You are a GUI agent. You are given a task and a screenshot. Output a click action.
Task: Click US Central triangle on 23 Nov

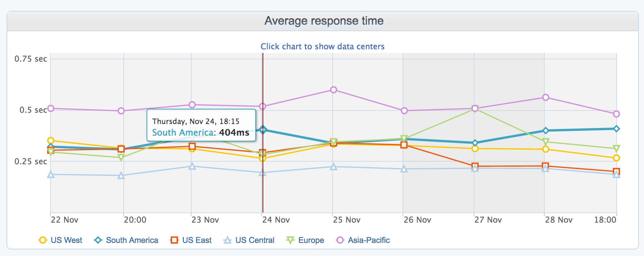193,166
